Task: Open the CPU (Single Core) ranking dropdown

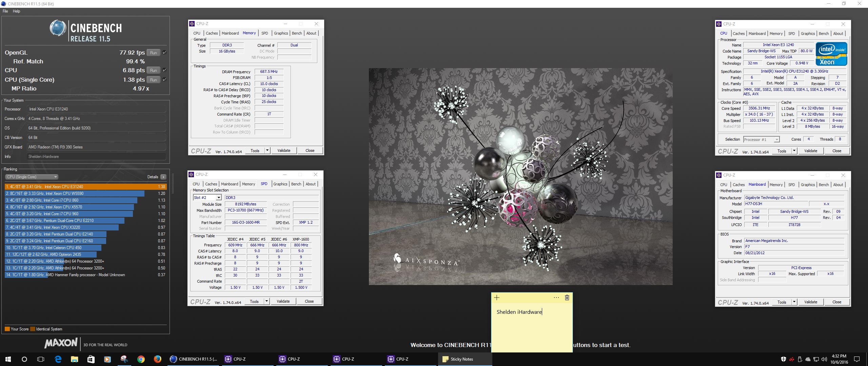Action: click(32, 177)
